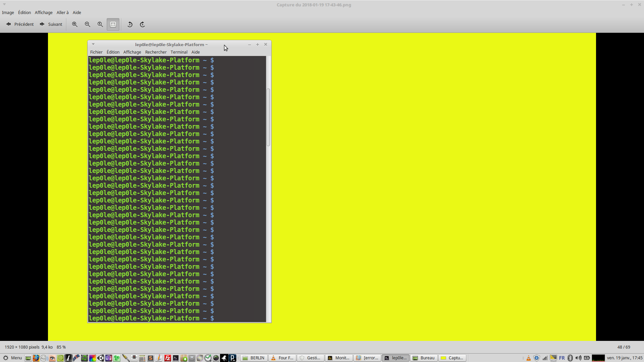Toggle the Bluetooth tray icon
Viewport: 644px width, 362px height.
pyautogui.click(x=570, y=358)
